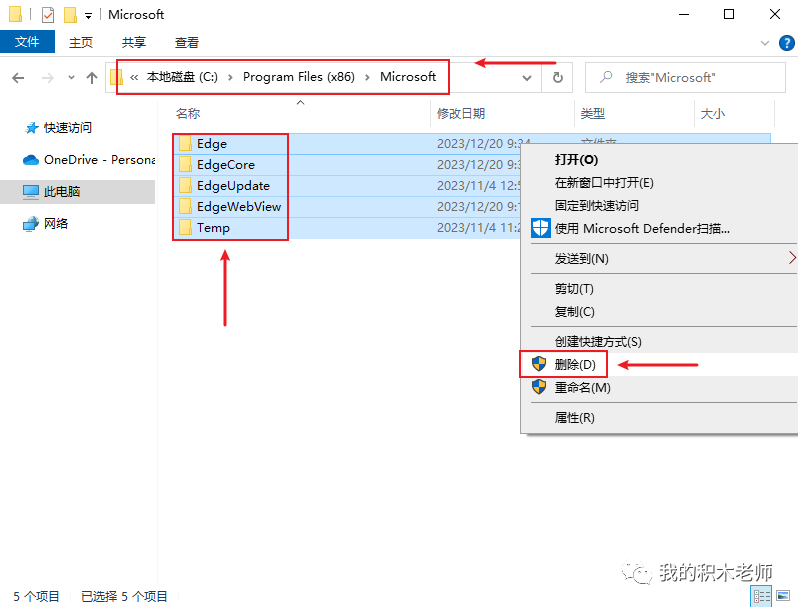Expand the ribbon with the chevron
Image resolution: width=798 pixels, height=607 pixels.
(x=764, y=43)
